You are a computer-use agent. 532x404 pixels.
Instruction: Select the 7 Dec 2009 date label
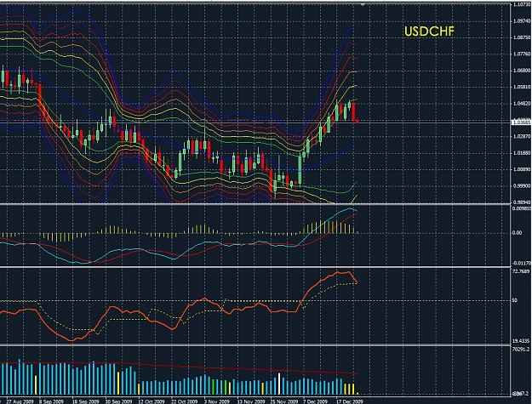(x=315, y=401)
